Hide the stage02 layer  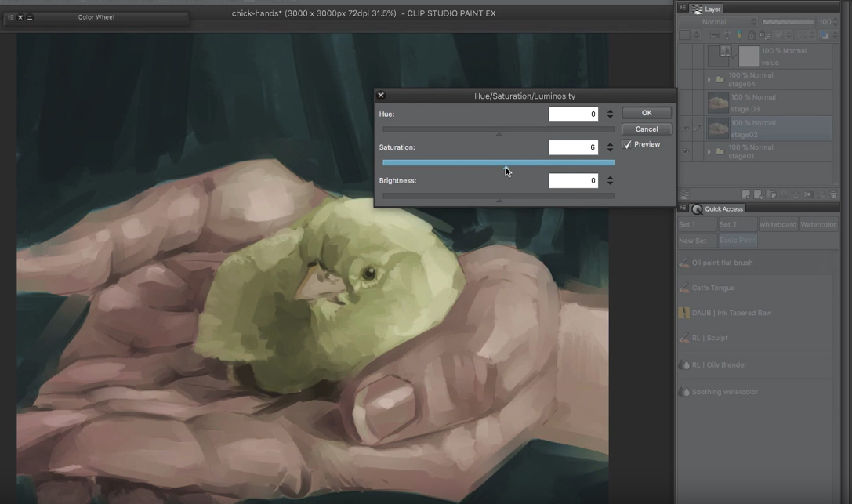(x=685, y=129)
